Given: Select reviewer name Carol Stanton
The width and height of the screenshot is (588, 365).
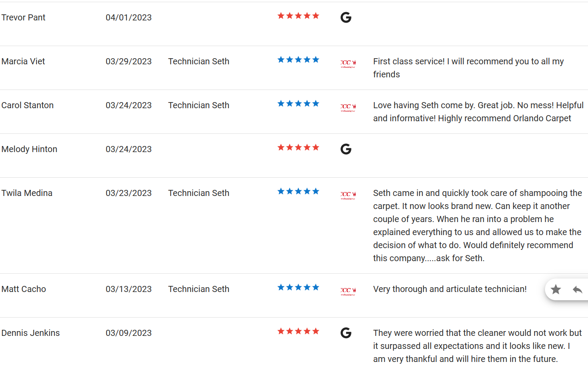Looking at the screenshot, I should (27, 105).
